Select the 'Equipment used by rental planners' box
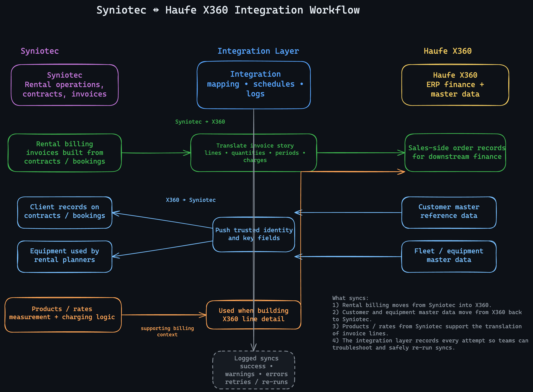Image resolution: width=533 pixels, height=392 pixels. 65,257
